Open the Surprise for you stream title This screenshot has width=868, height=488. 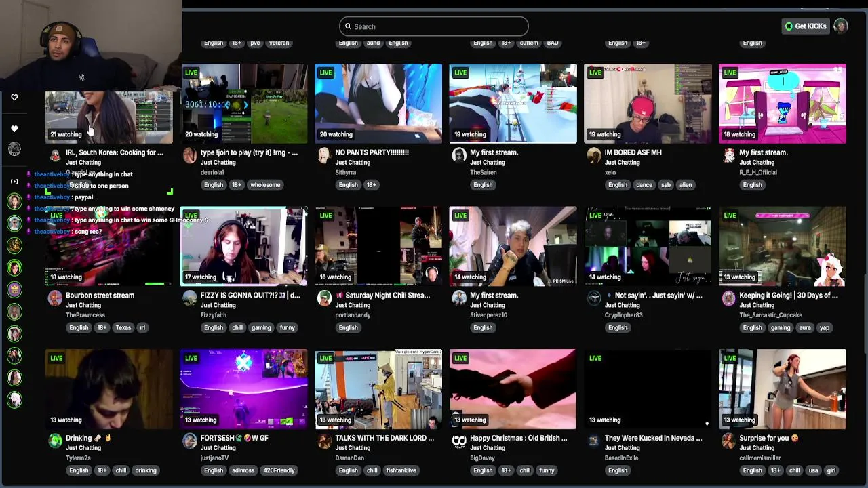tap(769, 439)
